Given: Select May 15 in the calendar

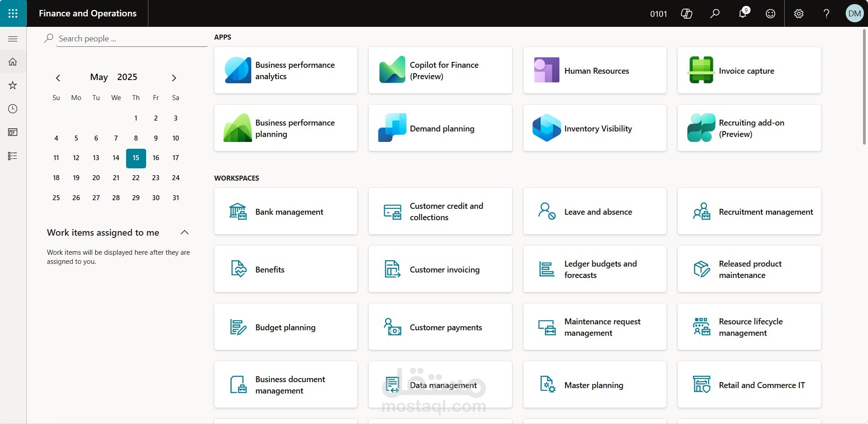Looking at the screenshot, I should coord(136,158).
